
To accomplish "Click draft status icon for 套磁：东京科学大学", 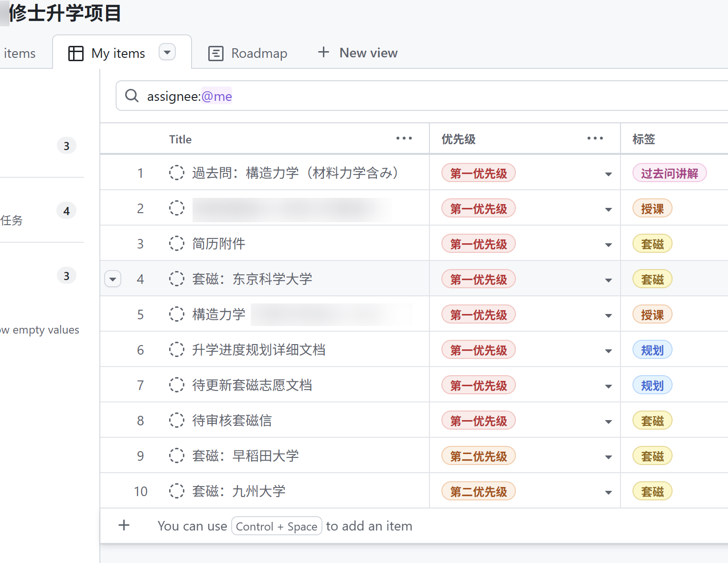I will (176, 279).
